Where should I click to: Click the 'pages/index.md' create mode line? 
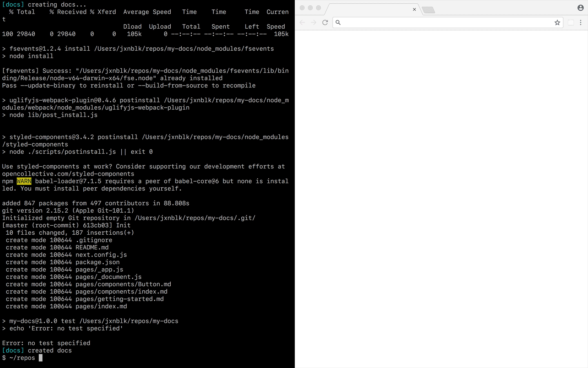[x=66, y=306]
